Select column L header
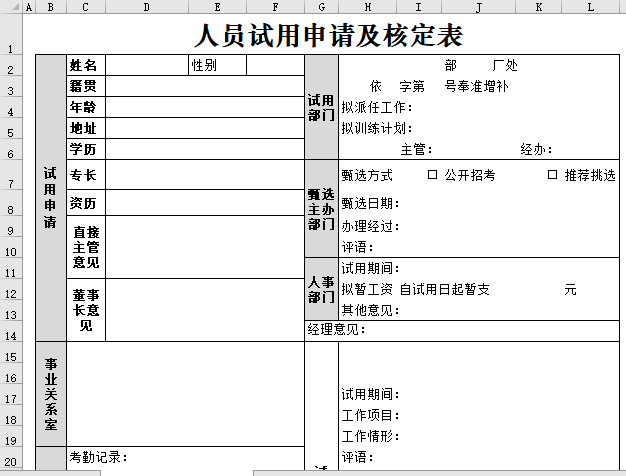 tap(590, 8)
